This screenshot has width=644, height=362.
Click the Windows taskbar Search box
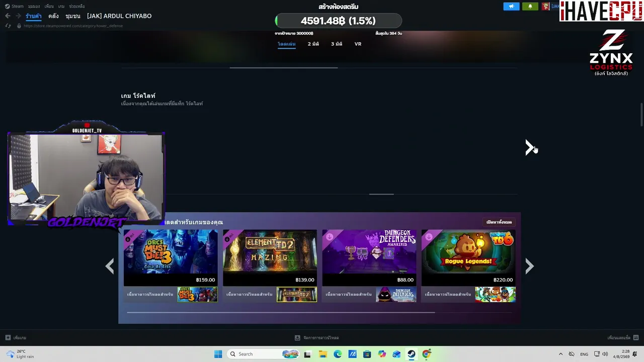[x=264, y=354]
